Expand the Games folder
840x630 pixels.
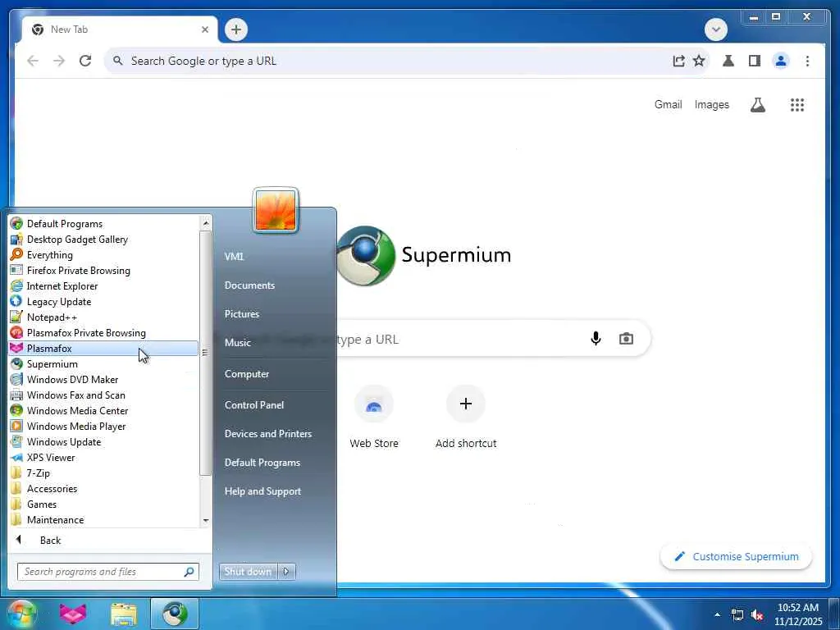[103, 504]
